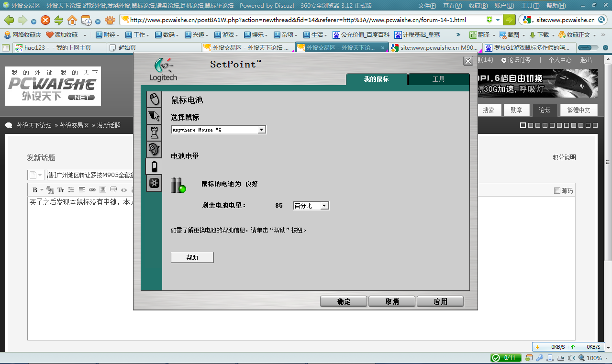Click the 应用 button in SetPoint

[440, 301]
